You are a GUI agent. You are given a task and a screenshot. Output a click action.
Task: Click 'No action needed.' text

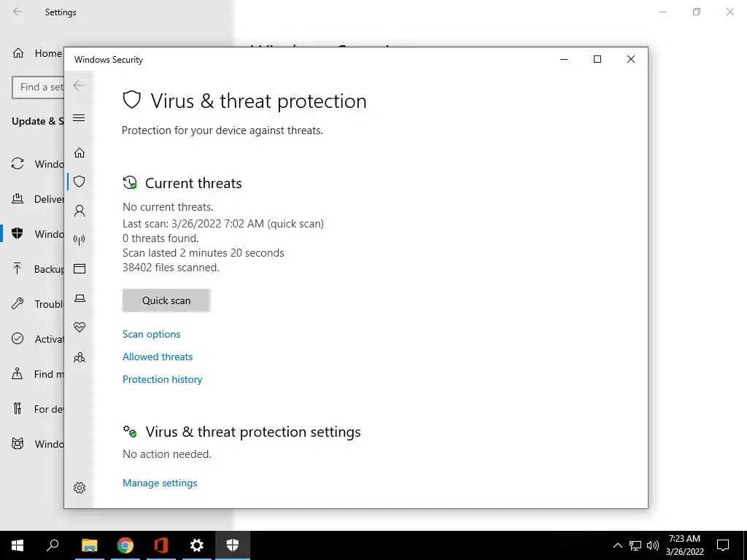point(167,454)
